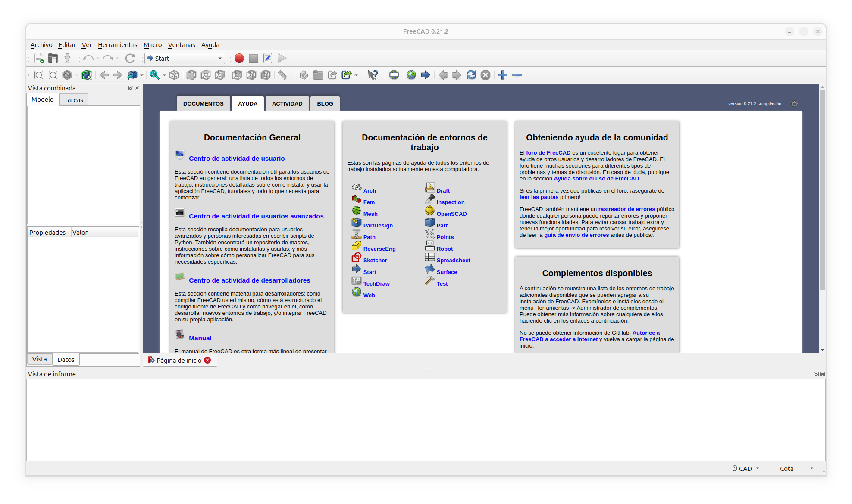The height and width of the screenshot is (504, 852).
Task: Stop macro recording square button
Action: tap(254, 58)
